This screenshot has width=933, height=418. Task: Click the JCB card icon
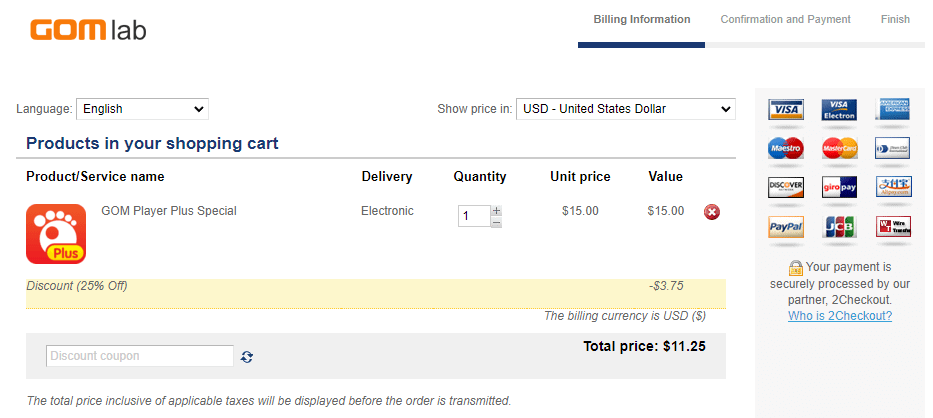[x=840, y=226]
